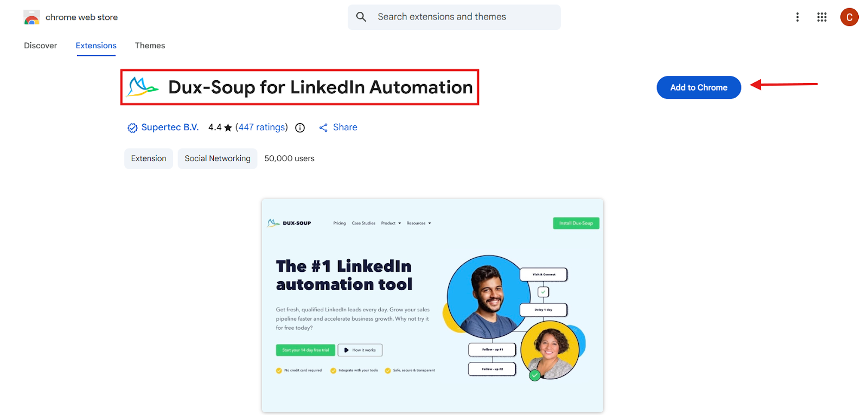
Task: Click the search magnifier icon
Action: point(361,17)
